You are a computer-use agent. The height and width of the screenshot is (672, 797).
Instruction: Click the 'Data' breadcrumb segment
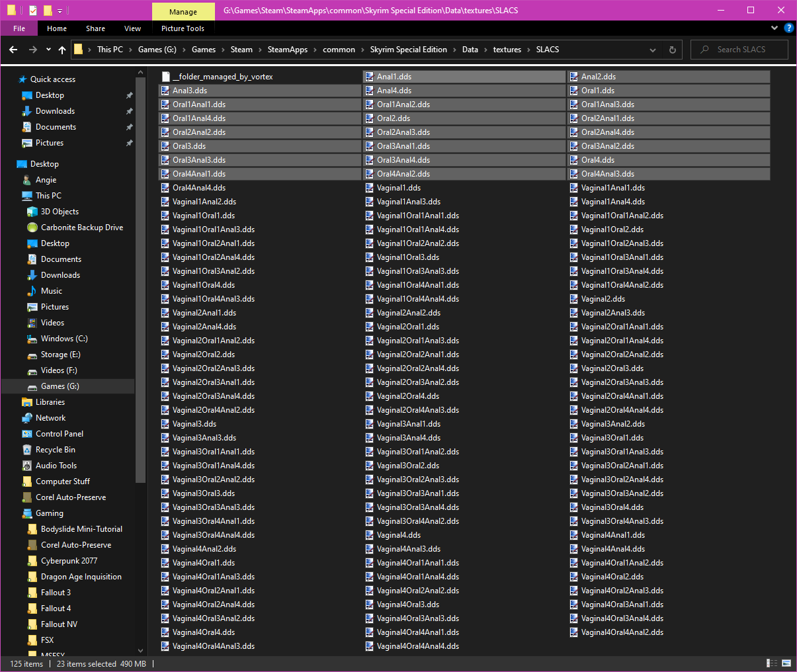coord(470,50)
